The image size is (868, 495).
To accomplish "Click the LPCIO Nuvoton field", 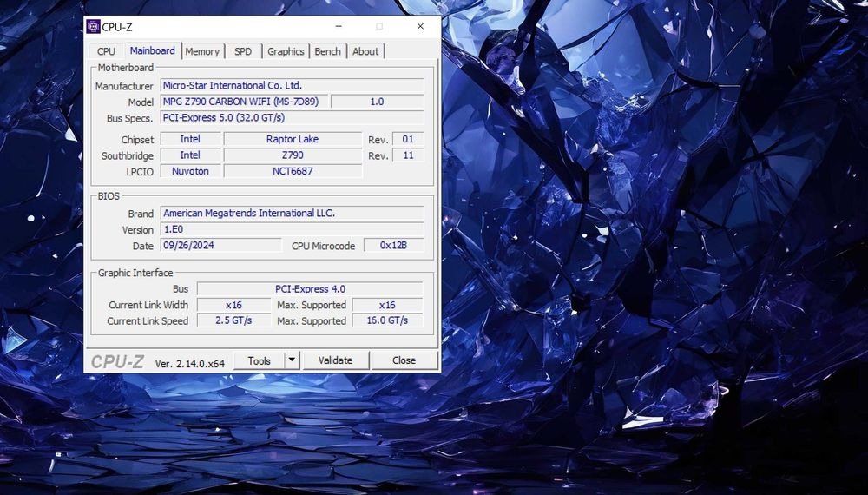I will 190,171.
